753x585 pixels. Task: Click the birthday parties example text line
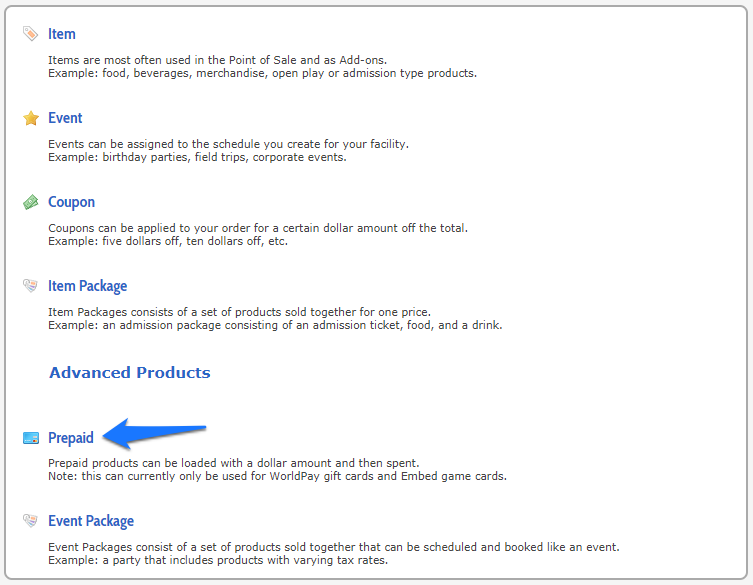[x=197, y=158]
